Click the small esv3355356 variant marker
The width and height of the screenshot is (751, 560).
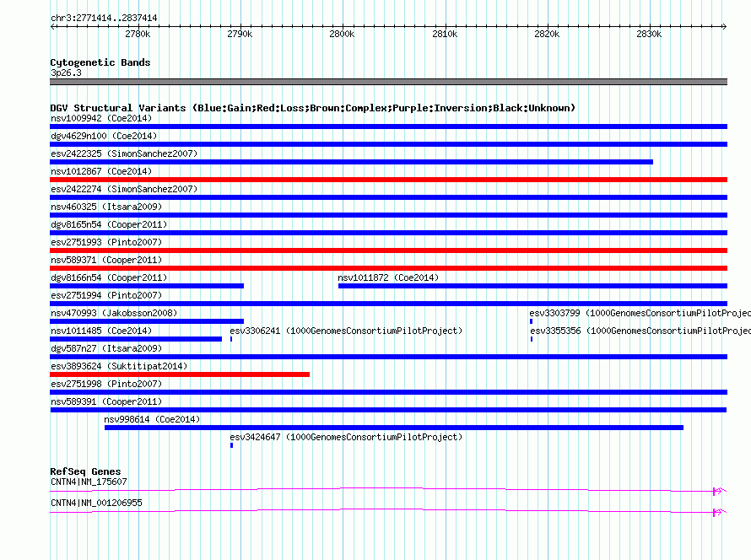[532, 339]
